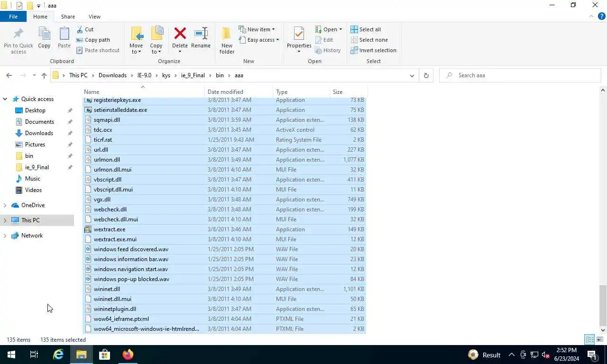Image resolution: width=607 pixels, height=364 pixels.
Task: Switch to Large icons view in status bar
Action: pos(599,339)
